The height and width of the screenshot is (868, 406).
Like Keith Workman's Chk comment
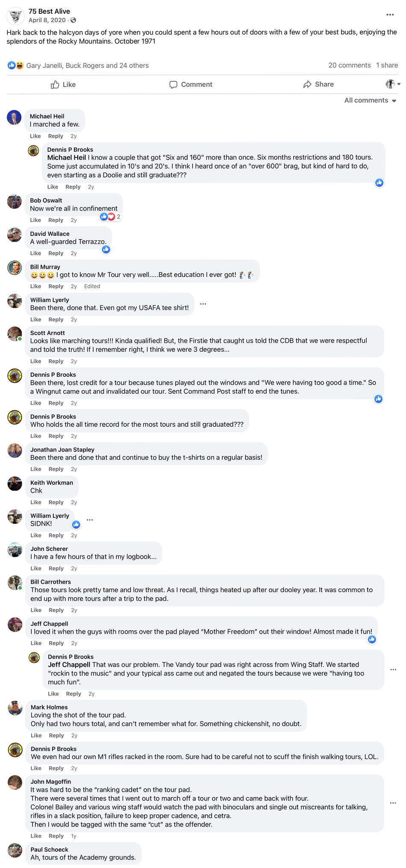click(36, 502)
